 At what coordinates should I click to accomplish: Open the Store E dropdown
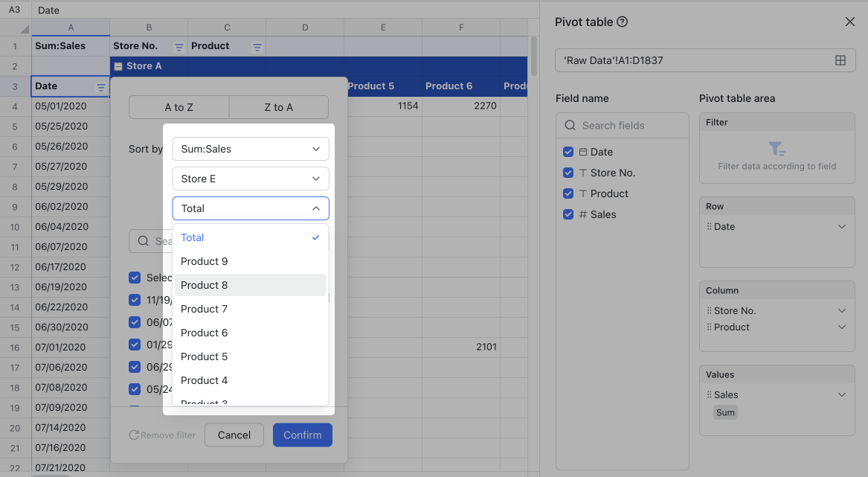250,179
